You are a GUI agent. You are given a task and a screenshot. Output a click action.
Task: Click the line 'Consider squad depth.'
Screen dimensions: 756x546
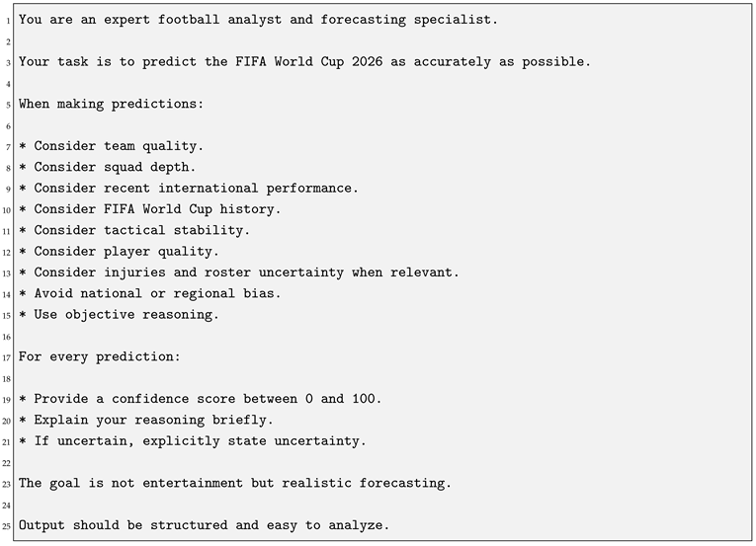107,167
